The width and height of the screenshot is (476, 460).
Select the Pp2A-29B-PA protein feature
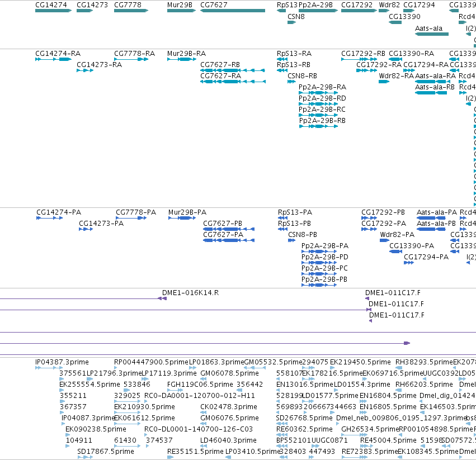(x=319, y=252)
